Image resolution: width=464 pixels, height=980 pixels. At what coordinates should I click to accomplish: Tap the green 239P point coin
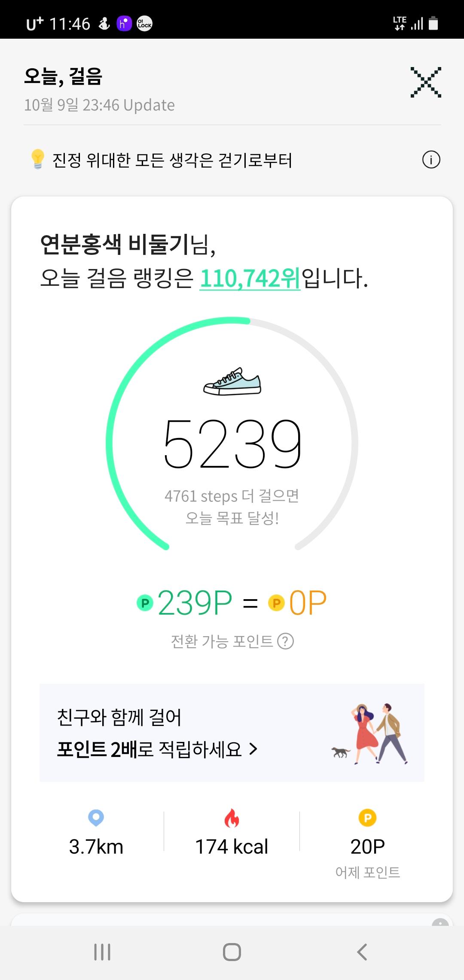point(145,603)
